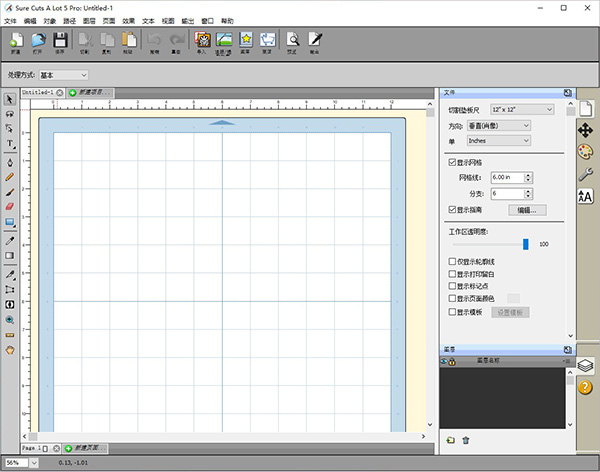Click the Cutter output pen icon

point(315,40)
